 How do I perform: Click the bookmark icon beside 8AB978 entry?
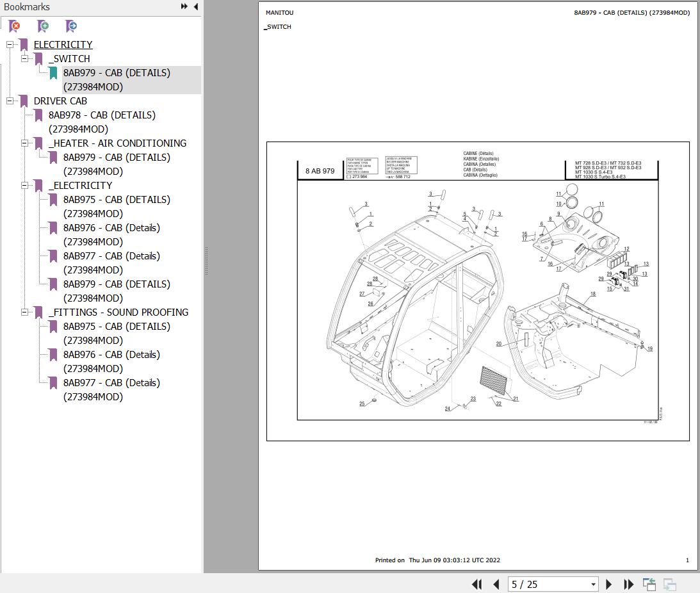(39, 115)
